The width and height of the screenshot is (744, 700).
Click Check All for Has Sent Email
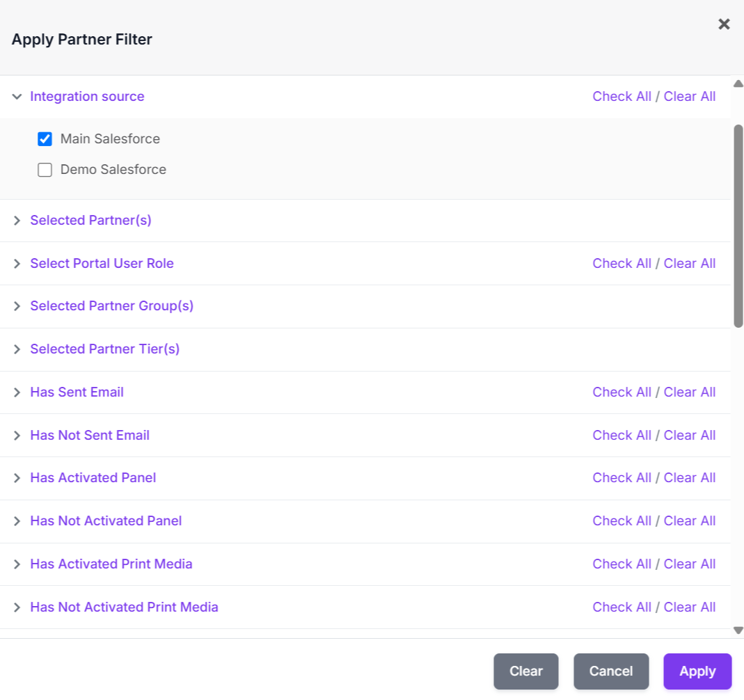622,392
